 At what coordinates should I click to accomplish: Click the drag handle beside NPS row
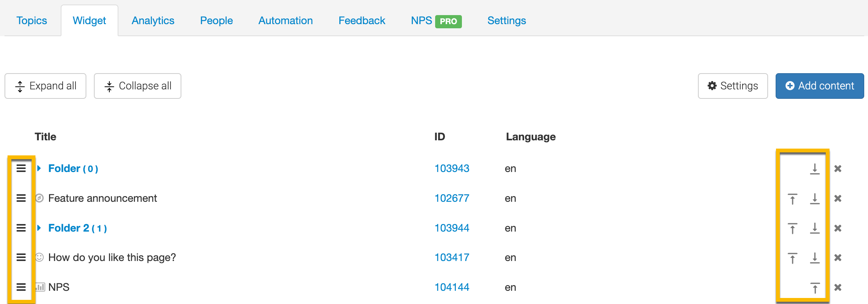pyautogui.click(x=21, y=287)
